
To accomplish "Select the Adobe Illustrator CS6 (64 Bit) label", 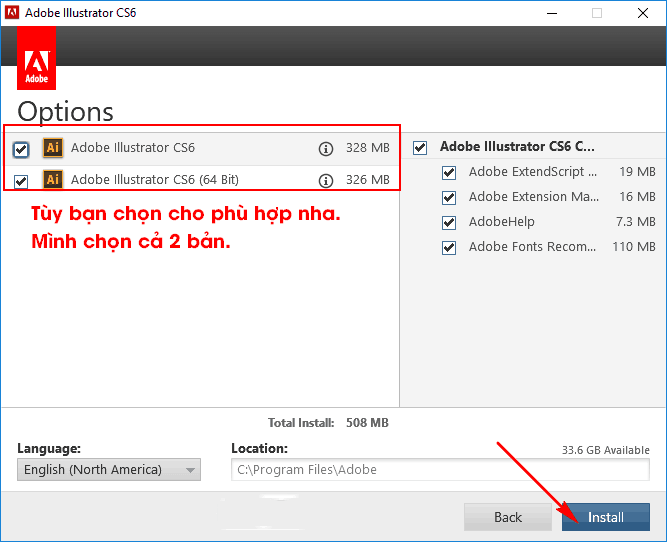I will click(x=155, y=180).
